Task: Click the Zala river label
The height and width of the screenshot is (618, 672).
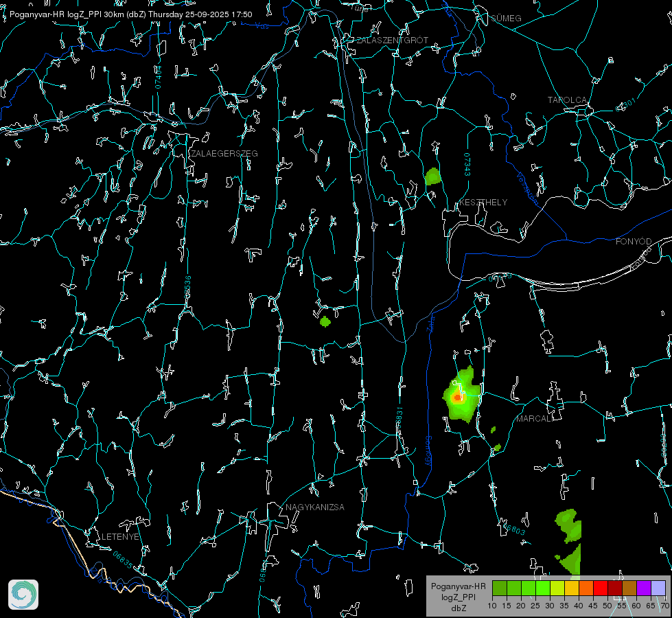Action: [x=430, y=324]
